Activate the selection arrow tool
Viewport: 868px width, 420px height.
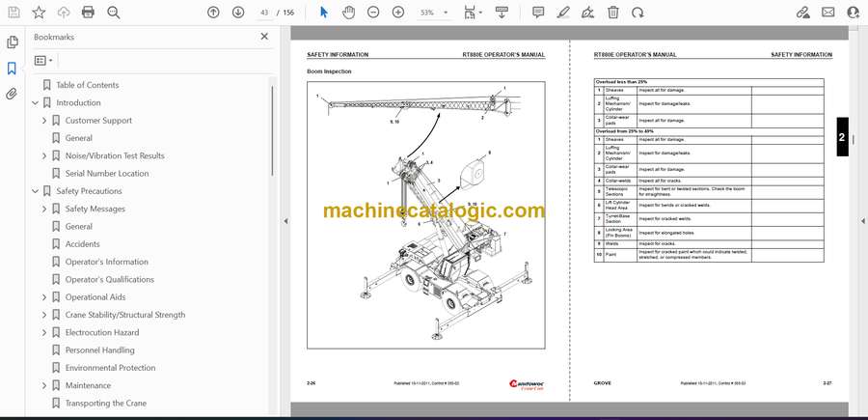click(x=324, y=13)
